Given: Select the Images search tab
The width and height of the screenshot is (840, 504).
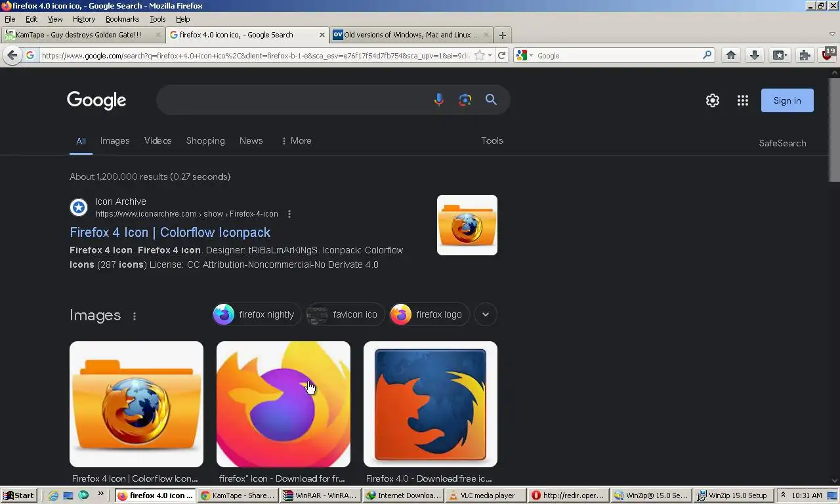Looking at the screenshot, I should point(115,140).
